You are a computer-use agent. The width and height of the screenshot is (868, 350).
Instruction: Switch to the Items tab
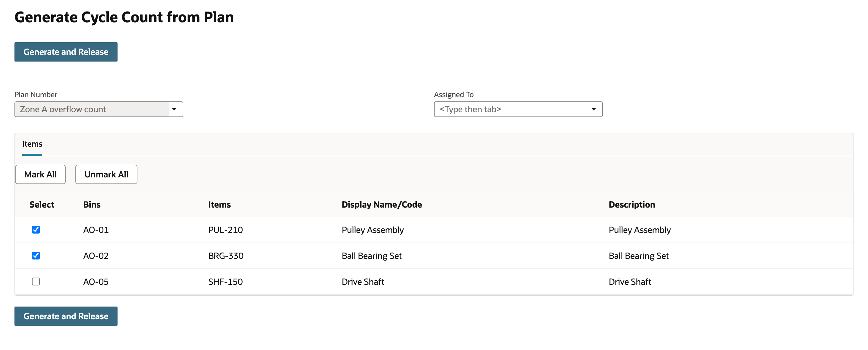[32, 144]
